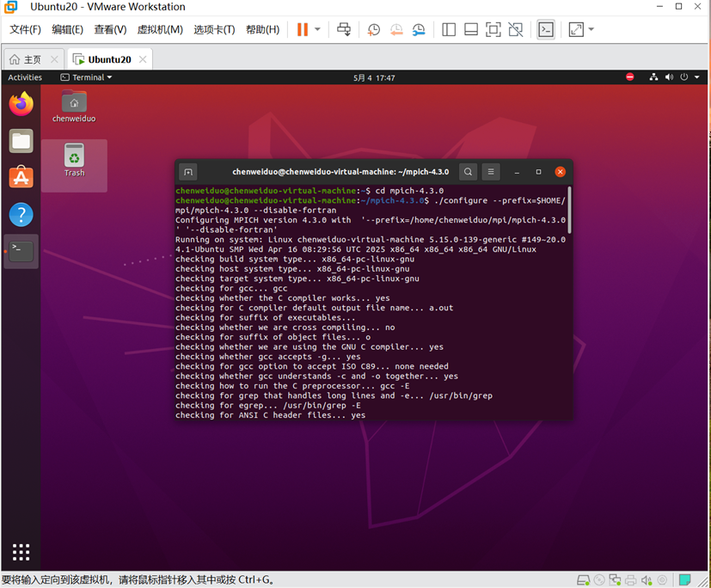Open the snapshot manager
The image size is (711, 588).
(419, 30)
